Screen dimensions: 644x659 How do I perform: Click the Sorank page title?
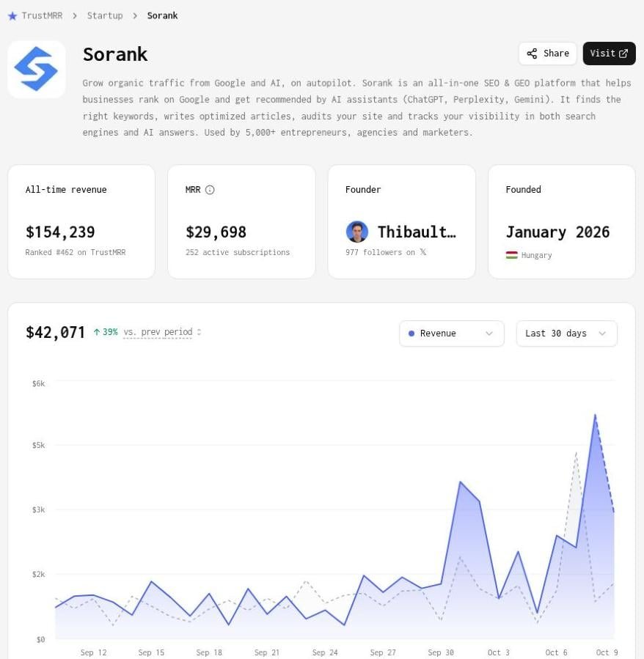(115, 54)
